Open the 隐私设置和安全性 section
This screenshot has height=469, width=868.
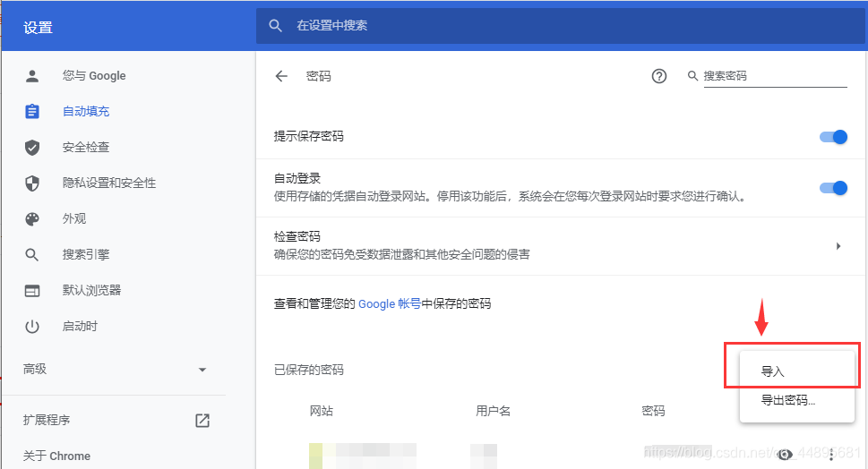(x=109, y=183)
